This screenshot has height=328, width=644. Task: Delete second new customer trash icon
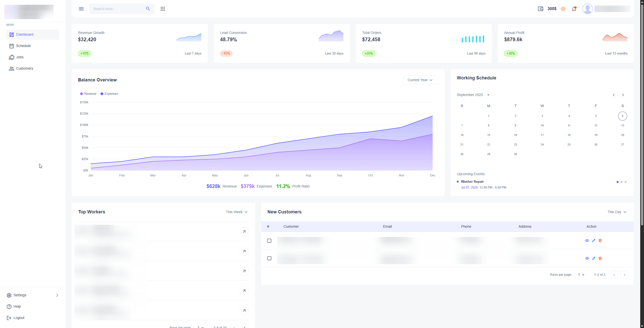600,258
